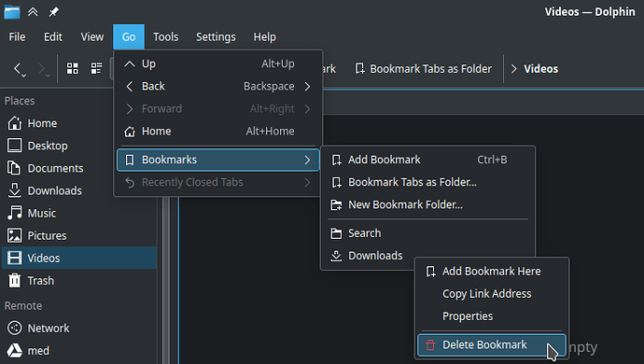
Task: Click Add Bookmark Here in context menu
Action: tap(492, 272)
